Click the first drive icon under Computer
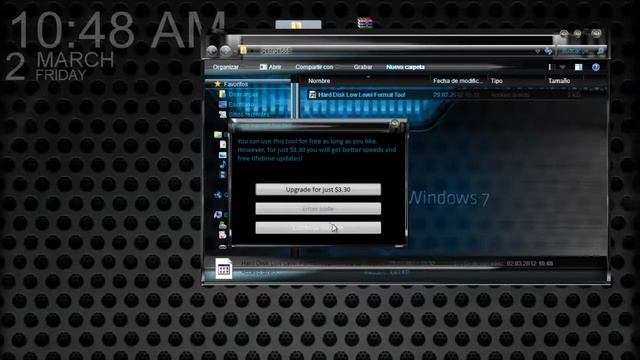 222,225
